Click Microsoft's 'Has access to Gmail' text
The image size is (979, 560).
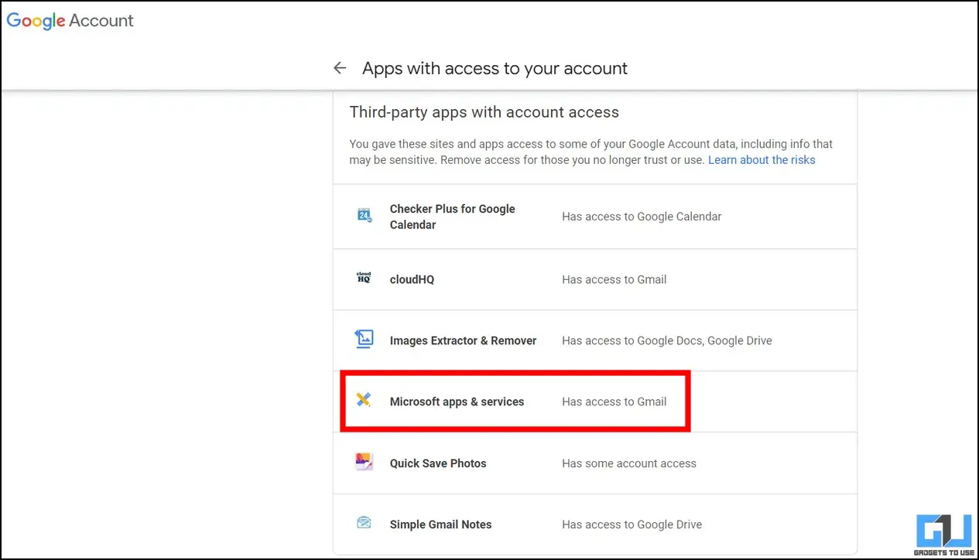click(x=614, y=401)
